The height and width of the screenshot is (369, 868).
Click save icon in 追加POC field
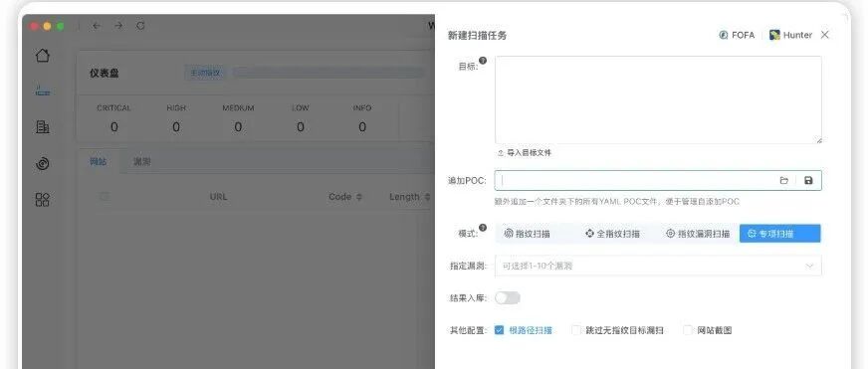click(x=808, y=180)
